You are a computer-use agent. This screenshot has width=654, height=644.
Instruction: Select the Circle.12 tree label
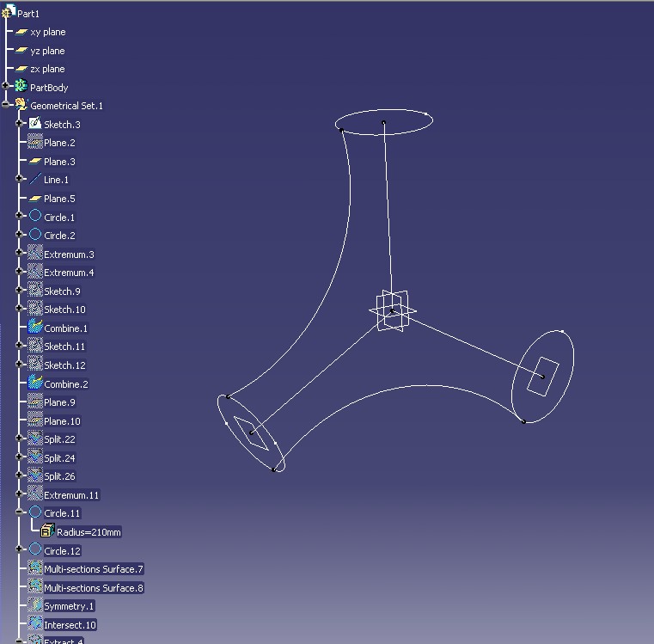click(62, 551)
